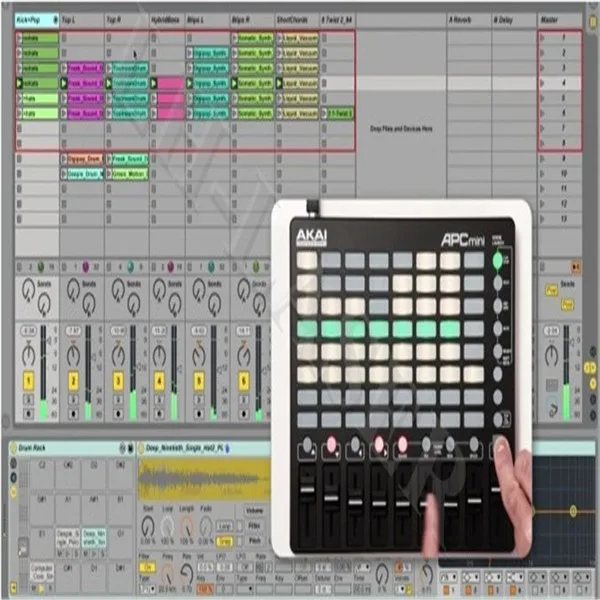The image size is (600, 600).
Task: Open the Simpler LFO Type dropdown
Action: click(x=245, y=589)
